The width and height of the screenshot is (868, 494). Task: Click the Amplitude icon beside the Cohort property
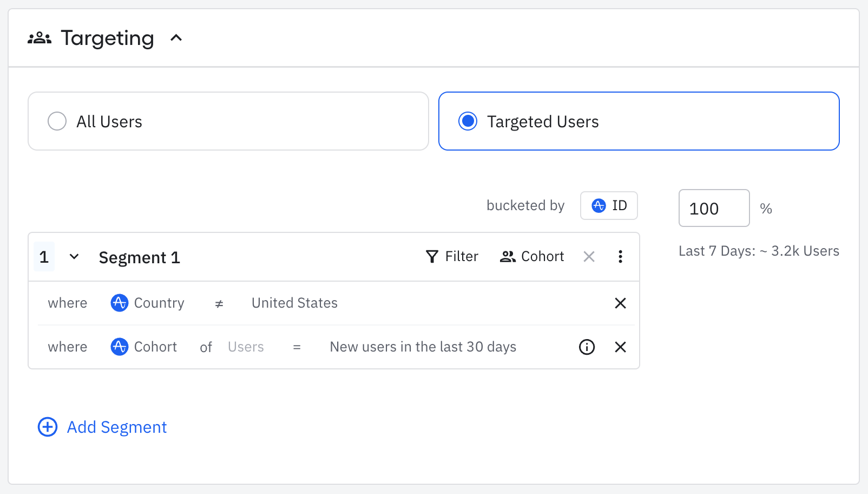click(119, 347)
